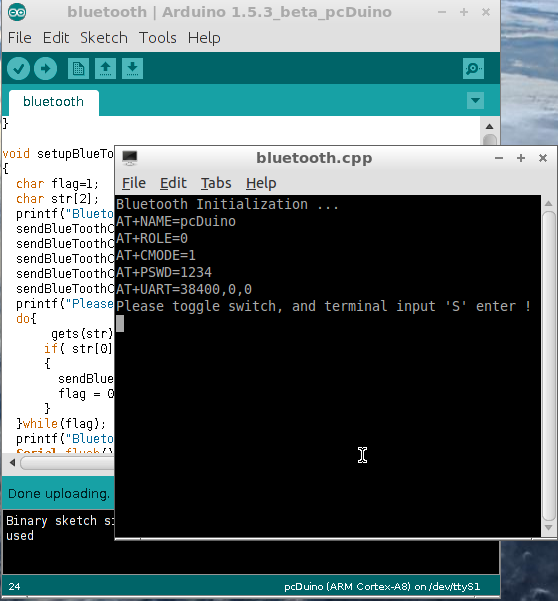Screen dimensions: 558x601
Task: Create a new sketch with New icon
Action: click(x=78, y=69)
